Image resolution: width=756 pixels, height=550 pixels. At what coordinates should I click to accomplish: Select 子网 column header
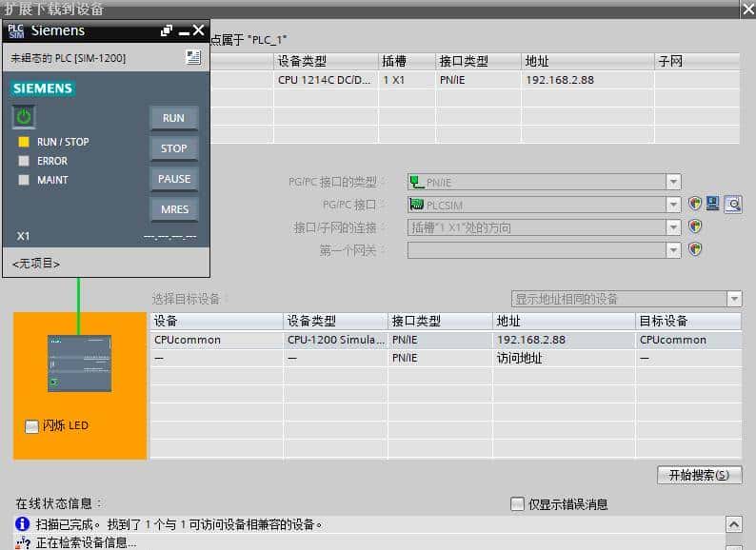(697, 61)
